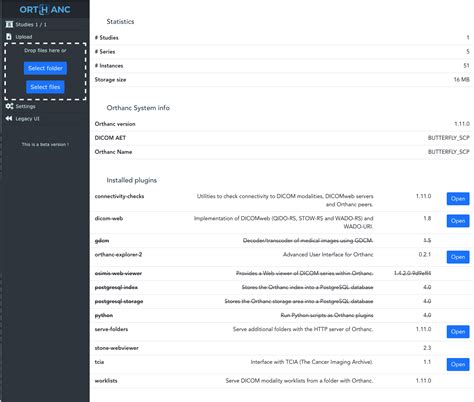
Task: Click the 0.2.1 version of orthanc-explorer-2
Action: (x=425, y=255)
